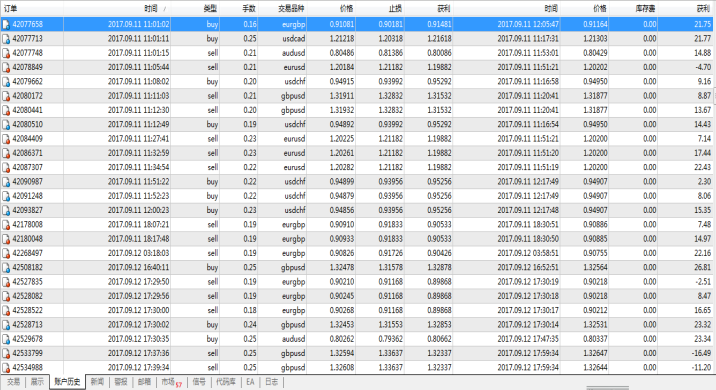
Task: Open the 代码库 tab
Action: coord(226,382)
